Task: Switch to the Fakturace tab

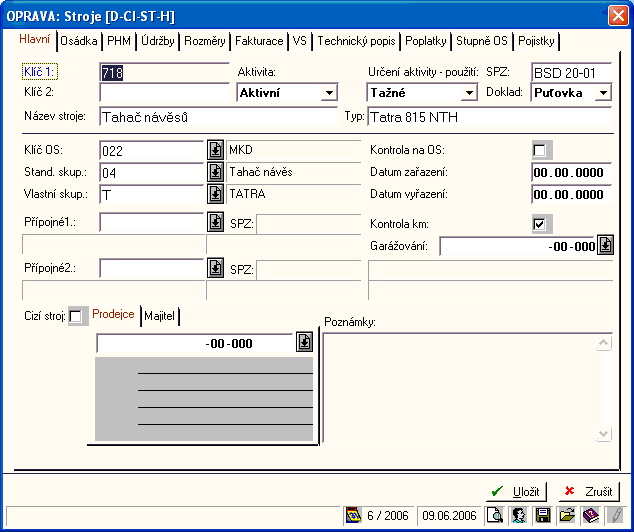Action: [x=259, y=41]
